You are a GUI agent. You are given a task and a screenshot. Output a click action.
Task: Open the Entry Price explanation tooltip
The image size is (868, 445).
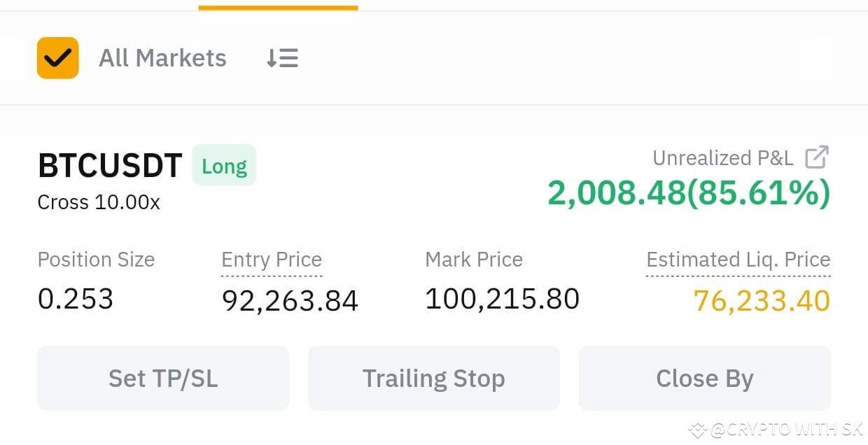(272, 260)
